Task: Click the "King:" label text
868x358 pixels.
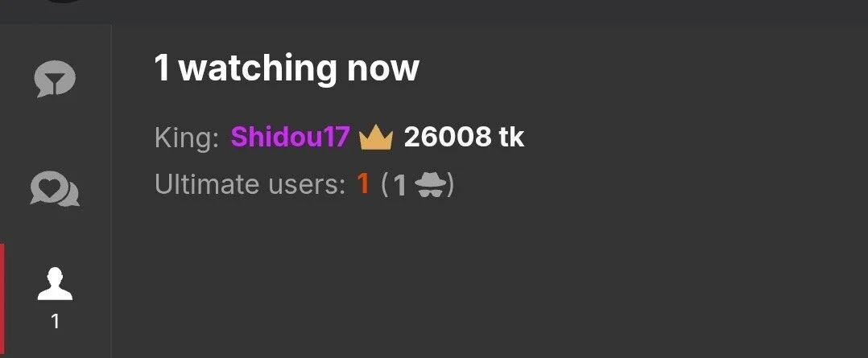Action: coord(187,138)
